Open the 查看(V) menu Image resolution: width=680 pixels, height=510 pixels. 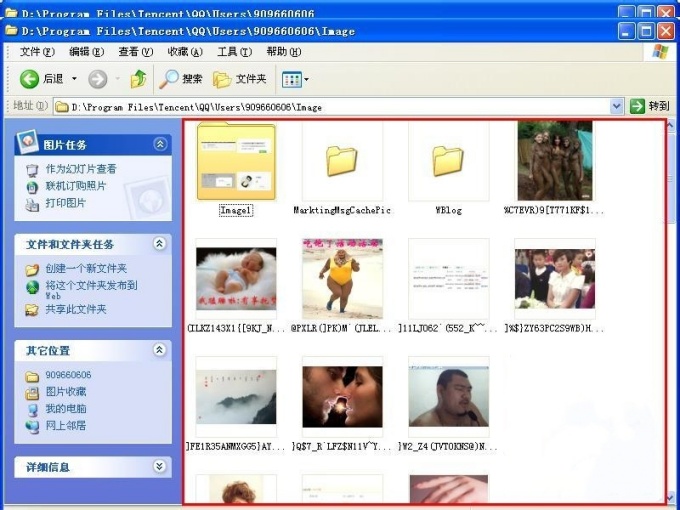(136, 52)
